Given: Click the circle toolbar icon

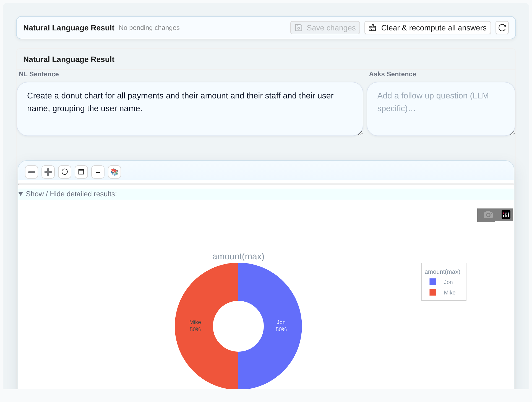Looking at the screenshot, I should pos(65,172).
